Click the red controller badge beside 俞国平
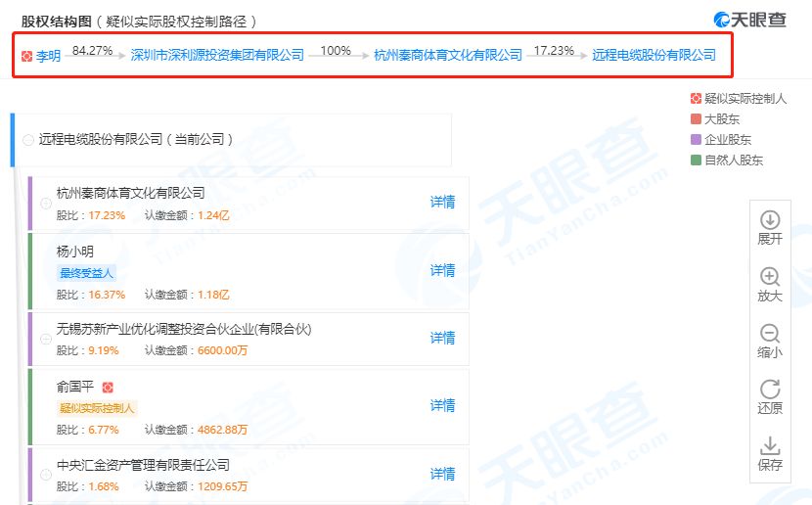 [x=108, y=387]
